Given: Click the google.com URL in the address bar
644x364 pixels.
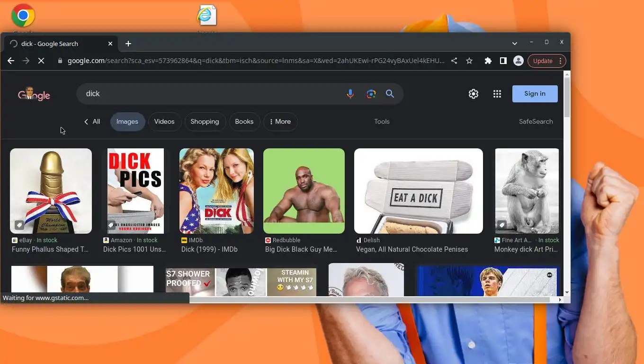Looking at the screenshot, I should pyautogui.click(x=256, y=61).
